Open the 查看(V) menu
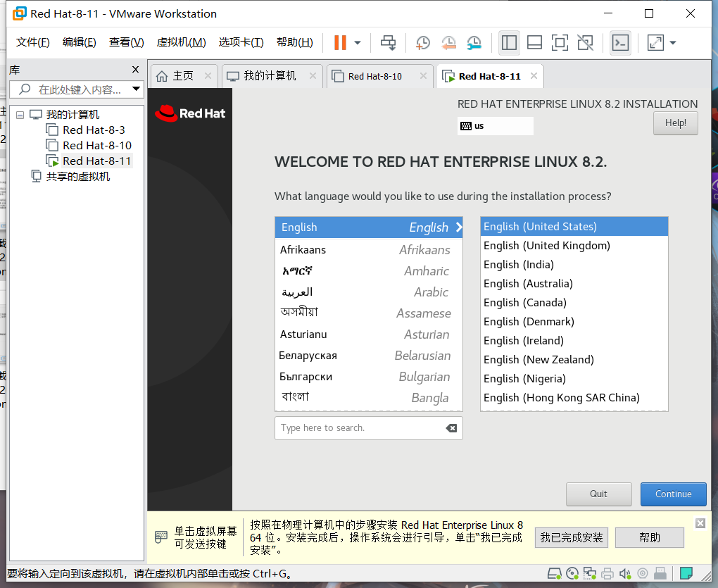This screenshot has width=718, height=588. pyautogui.click(x=127, y=42)
